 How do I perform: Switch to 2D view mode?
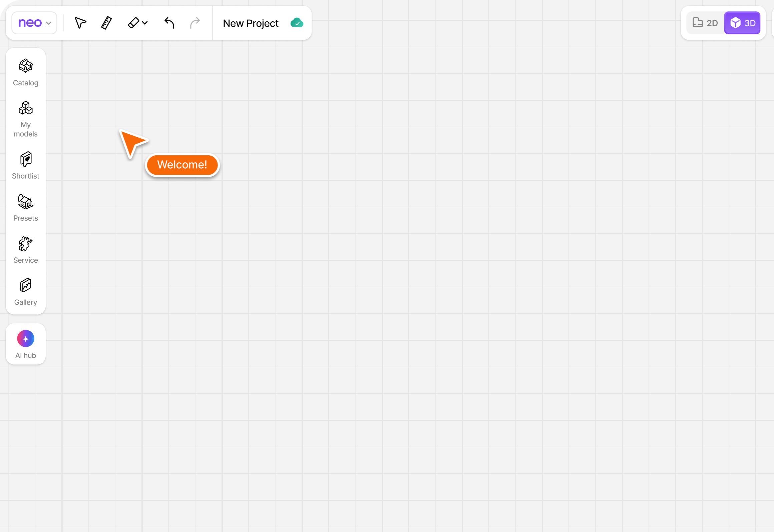705,23
